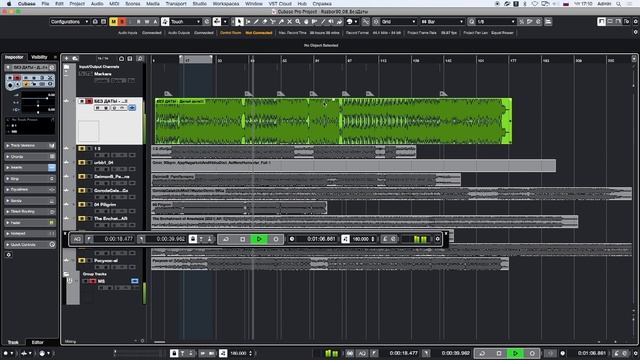Expand the Chords inspector section

click(30, 157)
